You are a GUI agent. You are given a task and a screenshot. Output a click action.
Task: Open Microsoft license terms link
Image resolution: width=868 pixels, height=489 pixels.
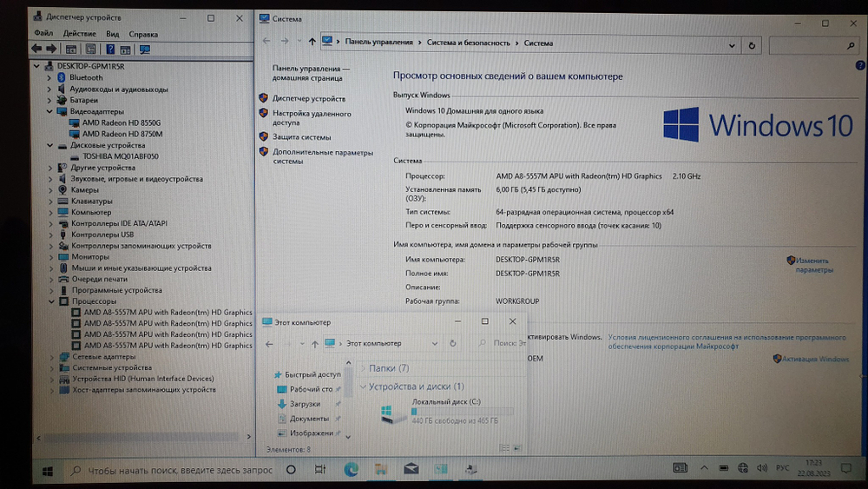coord(727,341)
